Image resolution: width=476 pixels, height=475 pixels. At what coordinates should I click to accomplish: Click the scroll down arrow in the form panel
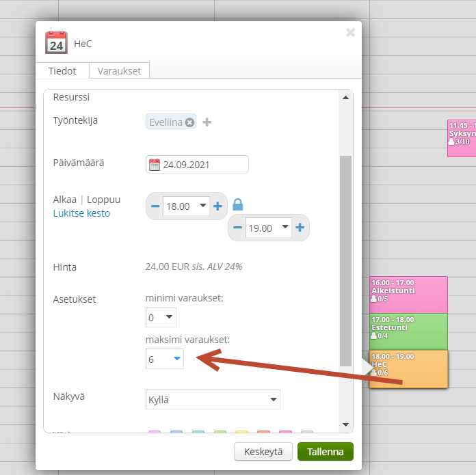click(x=345, y=424)
